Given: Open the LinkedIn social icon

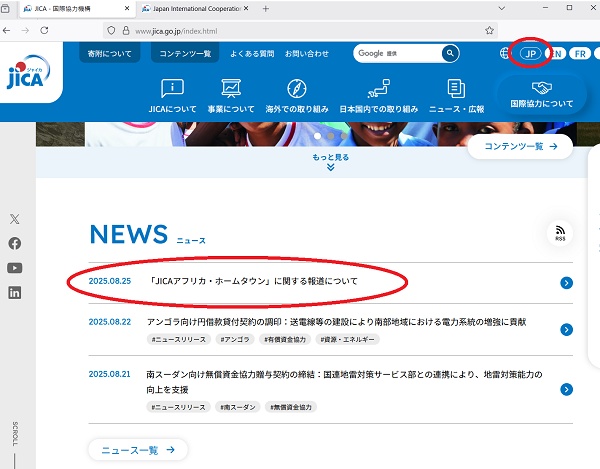Looking at the screenshot, I should tap(15, 293).
